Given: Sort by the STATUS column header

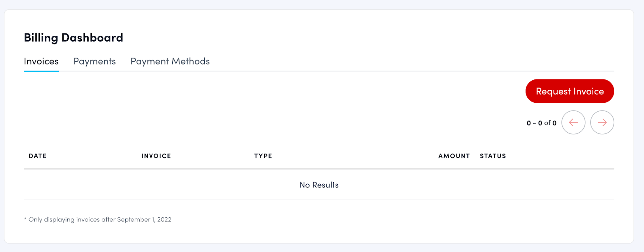Looking at the screenshot, I should pyautogui.click(x=493, y=156).
